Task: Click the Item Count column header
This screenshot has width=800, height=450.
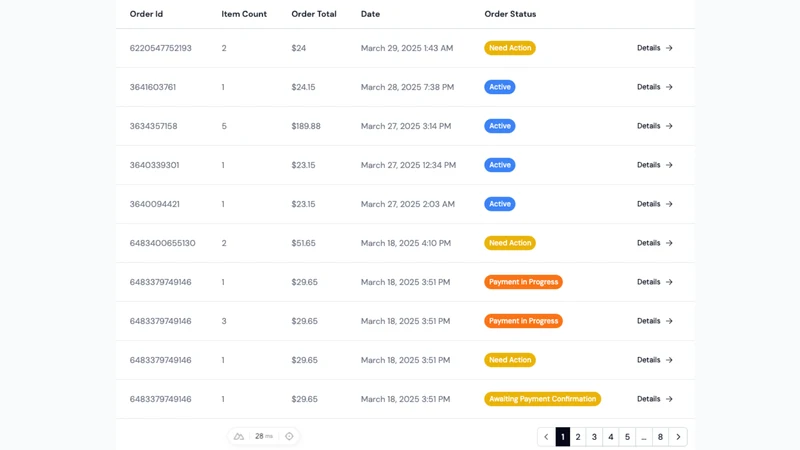Action: 244,14
